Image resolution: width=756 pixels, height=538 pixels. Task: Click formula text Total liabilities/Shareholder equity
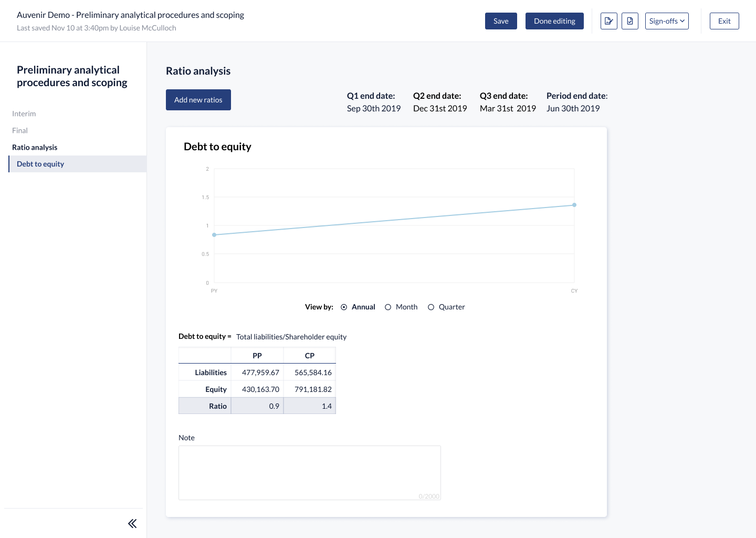click(291, 337)
